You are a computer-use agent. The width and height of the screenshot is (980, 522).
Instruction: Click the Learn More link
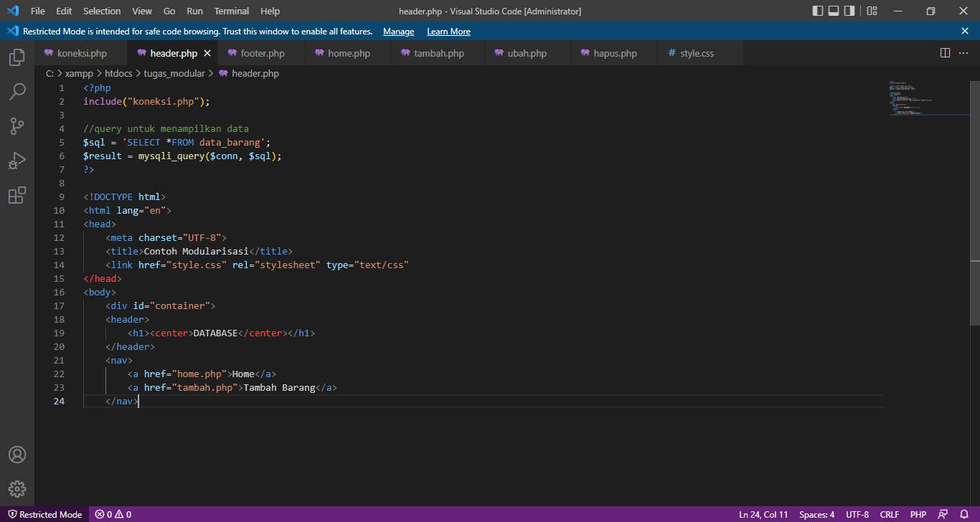(448, 31)
